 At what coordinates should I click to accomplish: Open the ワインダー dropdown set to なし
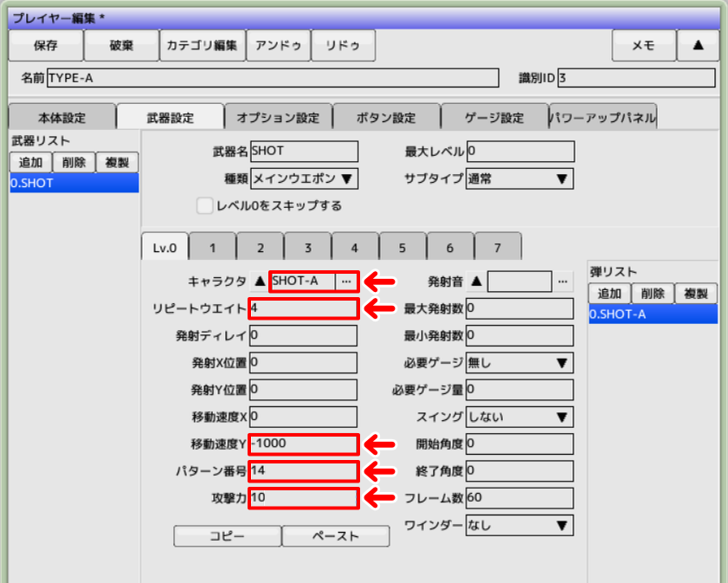[x=519, y=525]
